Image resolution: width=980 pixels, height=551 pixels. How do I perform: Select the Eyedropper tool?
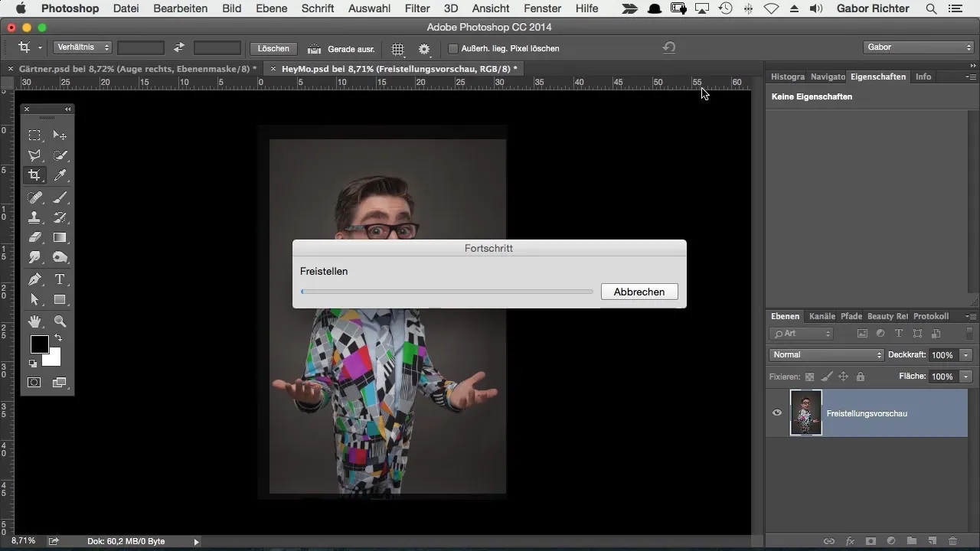(60, 176)
